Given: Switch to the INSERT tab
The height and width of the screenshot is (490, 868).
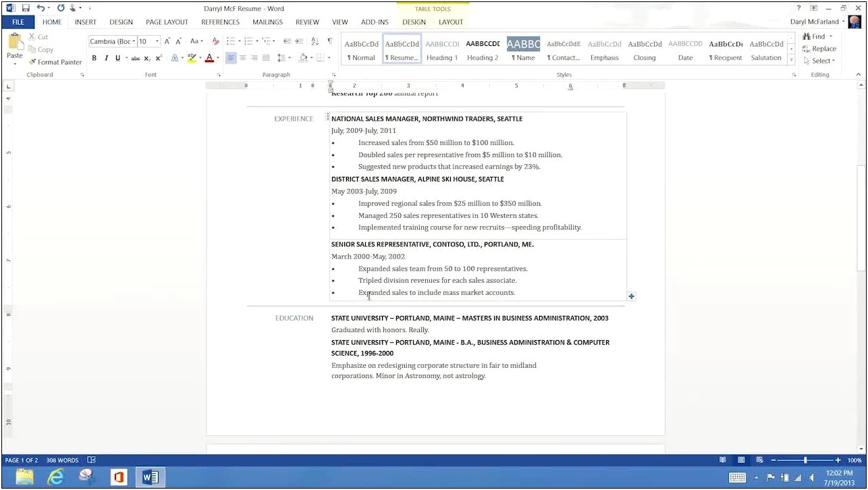Looking at the screenshot, I should pyautogui.click(x=86, y=22).
